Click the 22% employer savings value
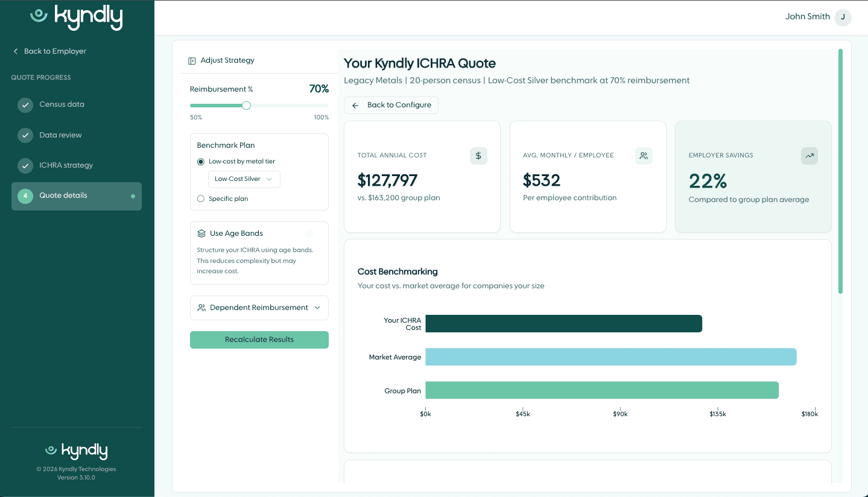The image size is (868, 497). point(708,181)
